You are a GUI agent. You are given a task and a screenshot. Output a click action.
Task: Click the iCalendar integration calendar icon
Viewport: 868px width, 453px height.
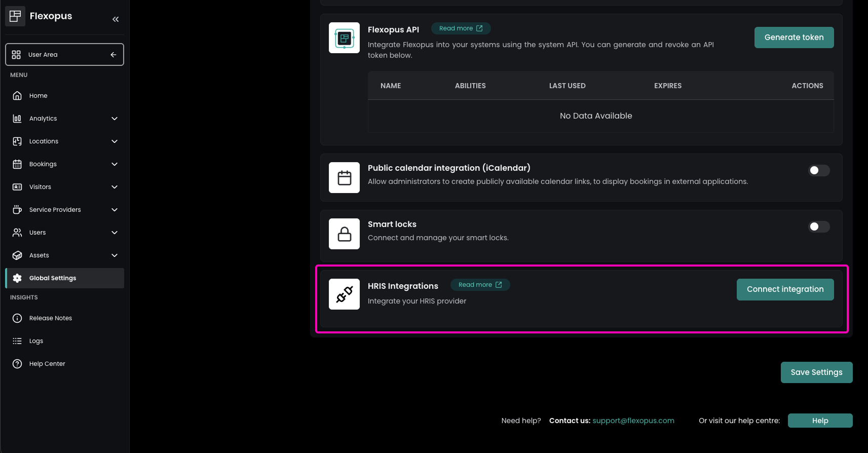coord(344,178)
